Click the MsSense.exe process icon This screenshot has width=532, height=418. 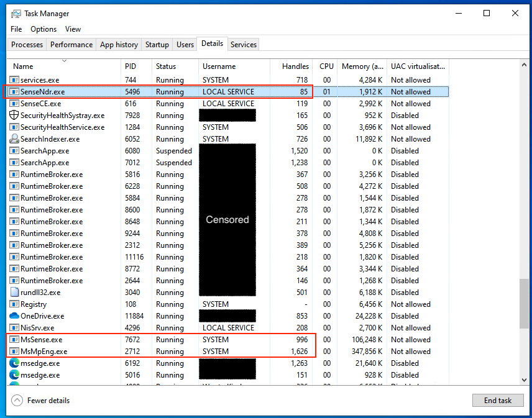14,340
